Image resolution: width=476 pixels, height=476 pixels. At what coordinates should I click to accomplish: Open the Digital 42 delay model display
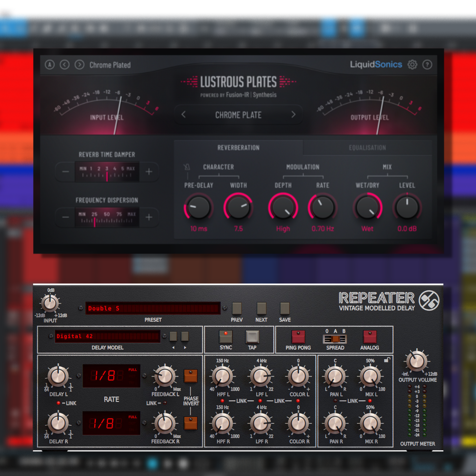[x=107, y=336]
